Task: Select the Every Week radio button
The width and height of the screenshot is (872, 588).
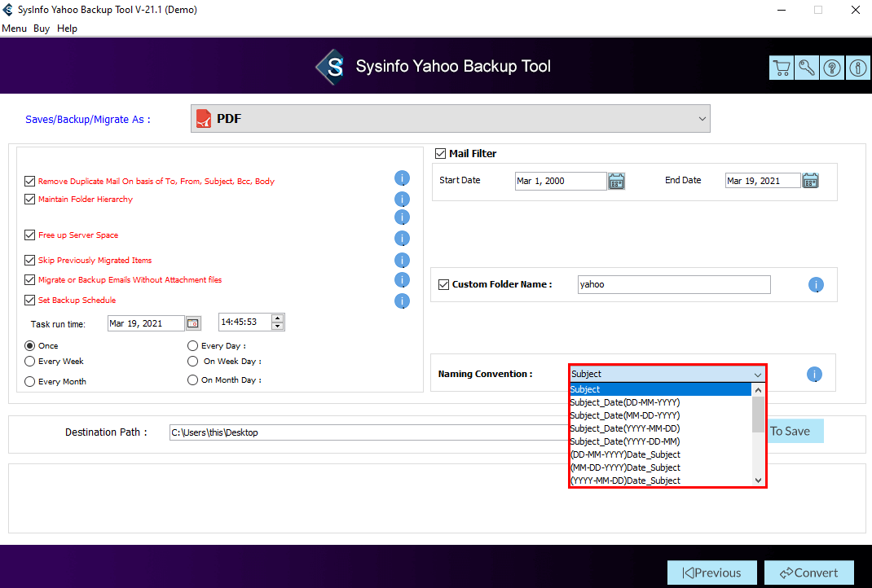Action: [x=30, y=362]
